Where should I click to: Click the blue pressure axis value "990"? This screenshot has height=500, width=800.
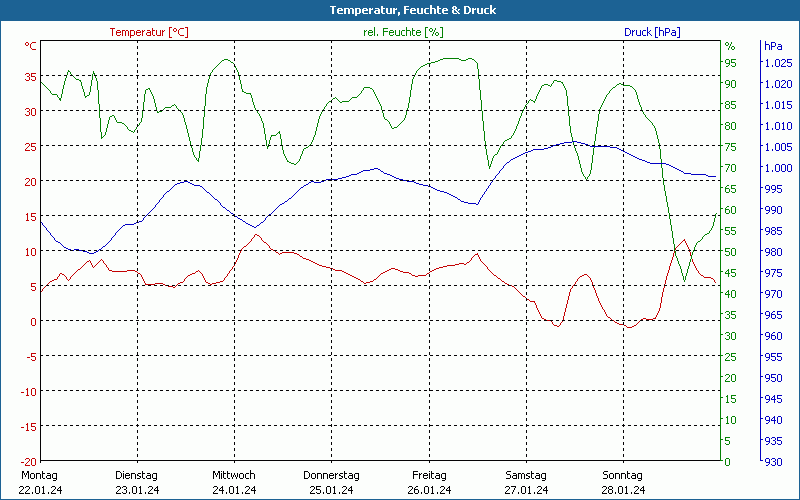coord(773,210)
